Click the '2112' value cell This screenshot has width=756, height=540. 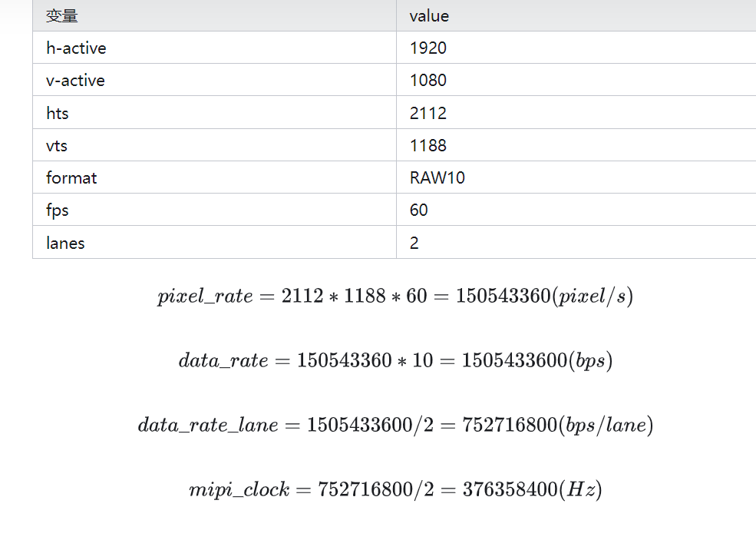[576, 112]
